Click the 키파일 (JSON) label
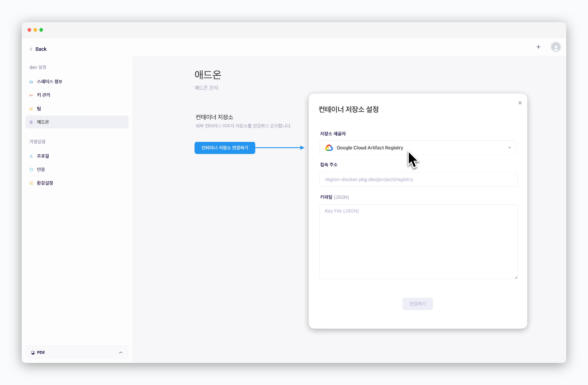 pyautogui.click(x=334, y=197)
